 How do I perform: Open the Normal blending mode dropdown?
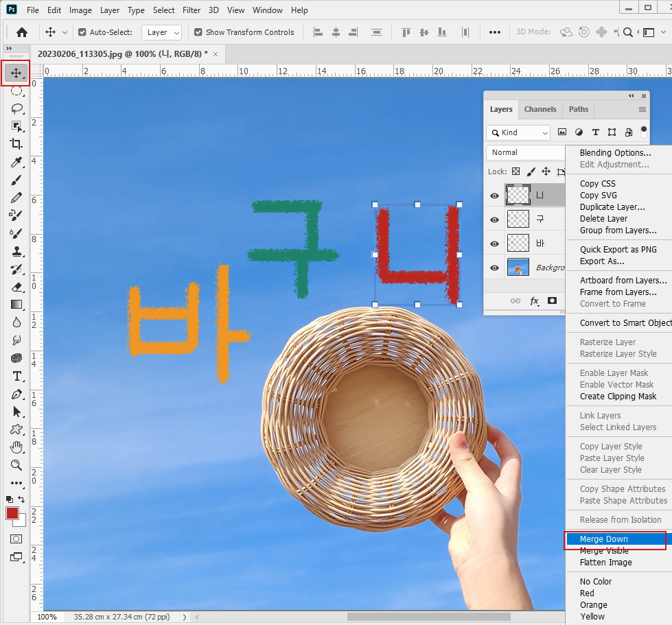coord(526,152)
